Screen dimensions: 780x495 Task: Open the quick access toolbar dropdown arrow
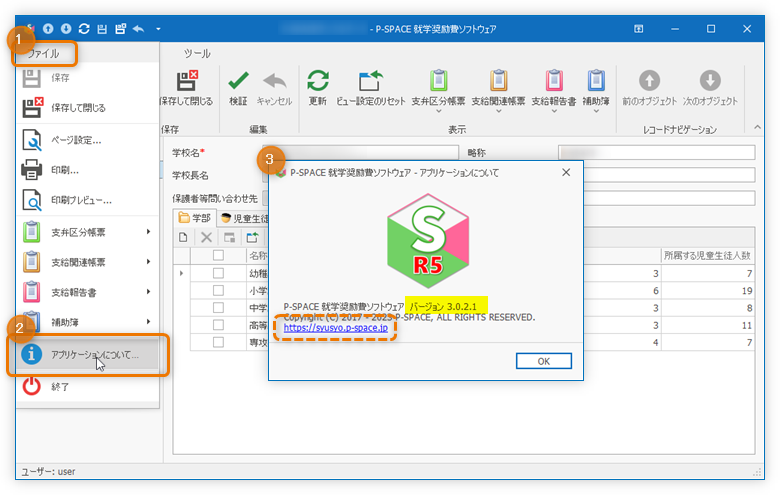point(158,29)
